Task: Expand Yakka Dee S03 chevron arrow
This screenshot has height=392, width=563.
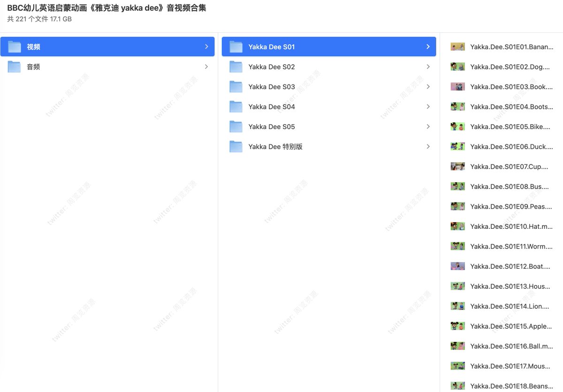Action: [x=428, y=87]
